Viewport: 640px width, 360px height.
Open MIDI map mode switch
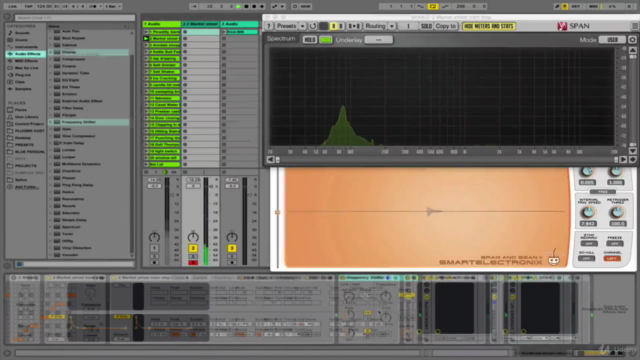click(593, 7)
